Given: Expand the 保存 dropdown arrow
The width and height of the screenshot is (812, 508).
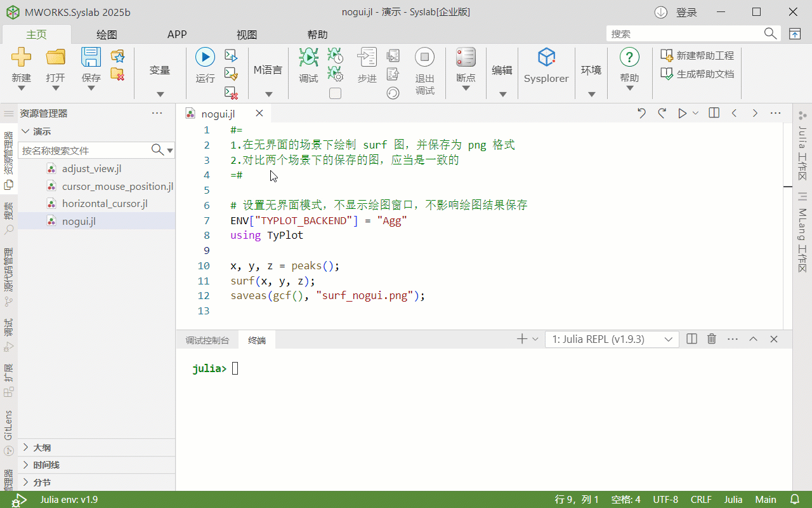Looking at the screenshot, I should click(x=91, y=88).
